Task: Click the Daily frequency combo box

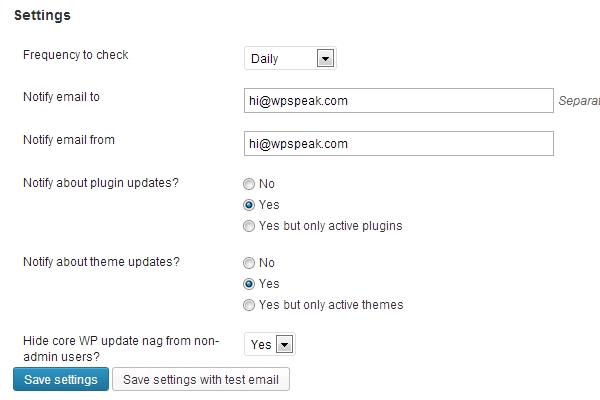Action: tap(290, 59)
